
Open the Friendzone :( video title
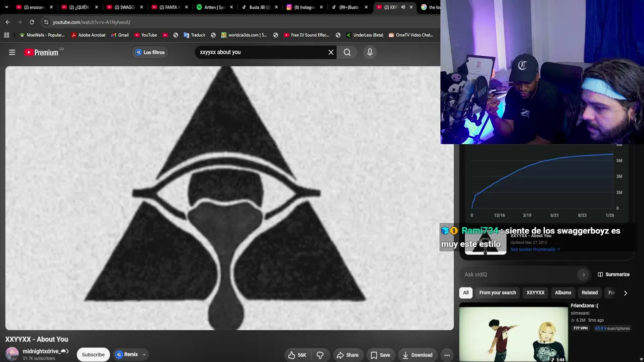pyautogui.click(x=585, y=306)
